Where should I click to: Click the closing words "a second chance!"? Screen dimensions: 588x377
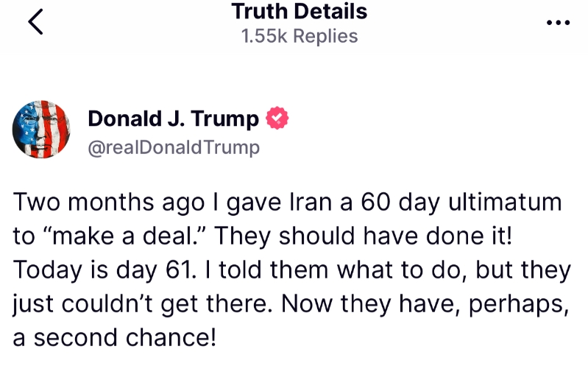coord(115,338)
